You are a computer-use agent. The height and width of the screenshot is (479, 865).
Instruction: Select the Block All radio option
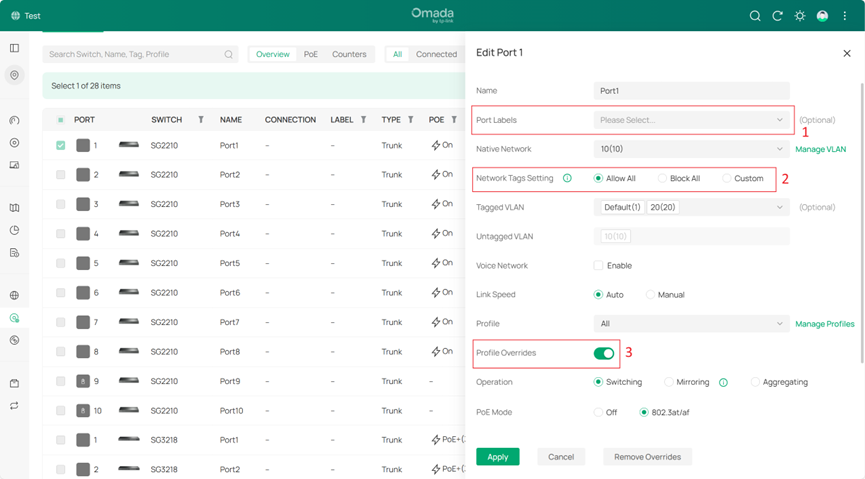662,178
